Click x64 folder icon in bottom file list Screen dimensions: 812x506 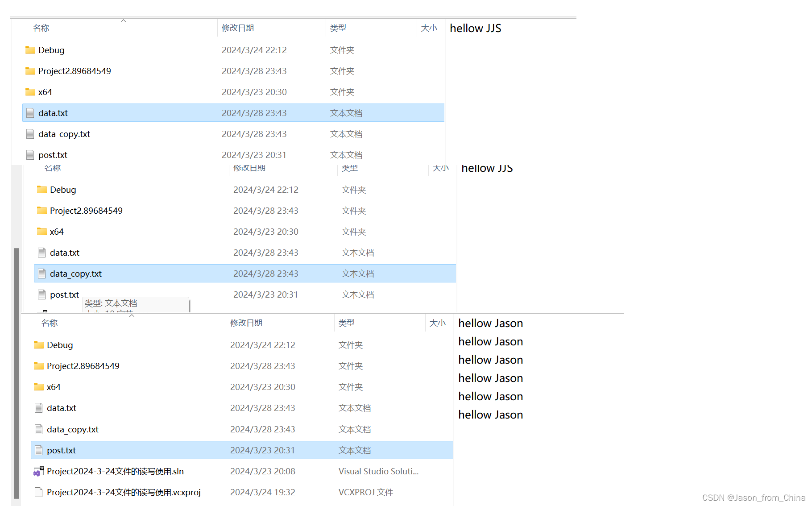pyautogui.click(x=39, y=386)
